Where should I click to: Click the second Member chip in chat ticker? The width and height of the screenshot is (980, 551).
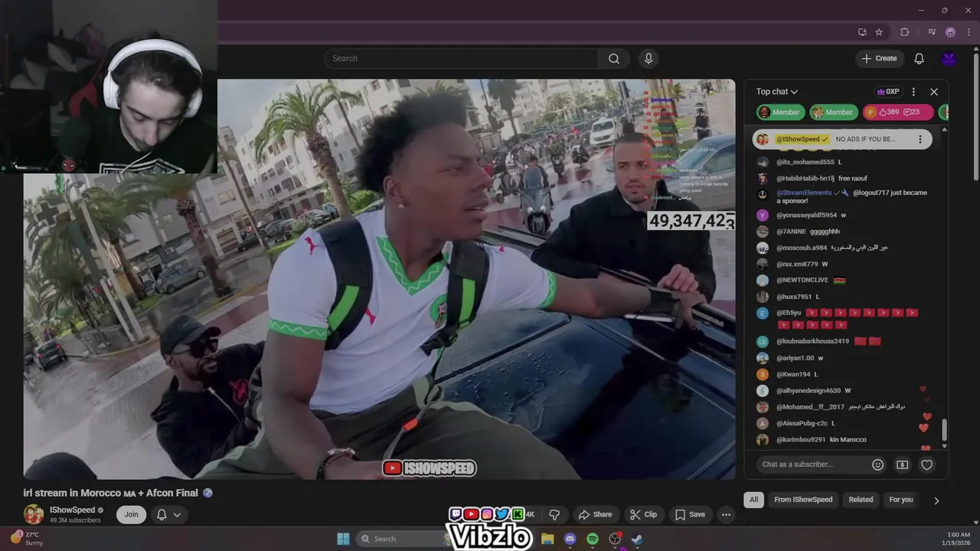click(x=833, y=112)
